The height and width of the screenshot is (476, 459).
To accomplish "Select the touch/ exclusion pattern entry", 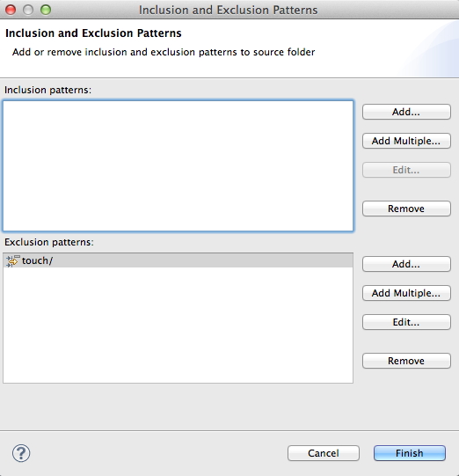I will point(178,260).
